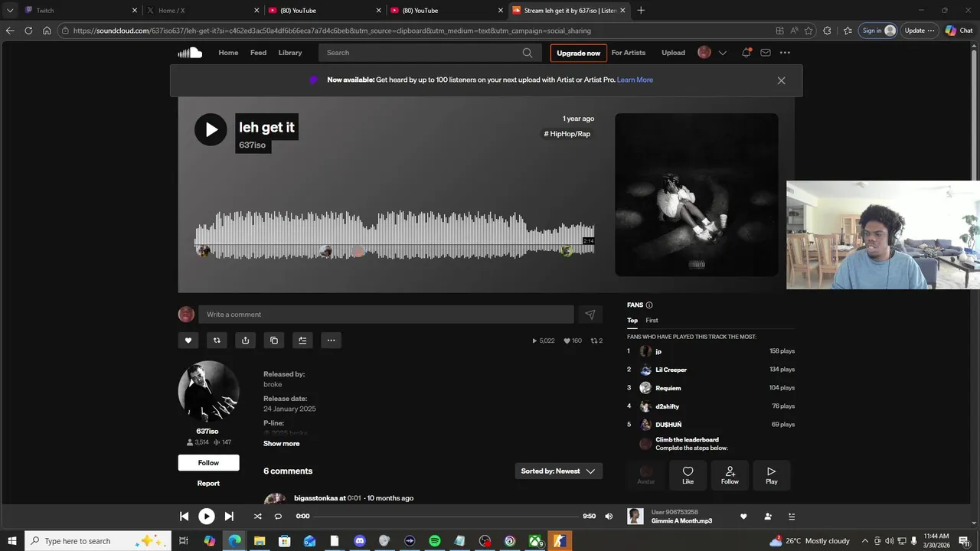Viewport: 980px width, 551px height.
Task: Skip to next track in player bar
Action: pyautogui.click(x=229, y=517)
